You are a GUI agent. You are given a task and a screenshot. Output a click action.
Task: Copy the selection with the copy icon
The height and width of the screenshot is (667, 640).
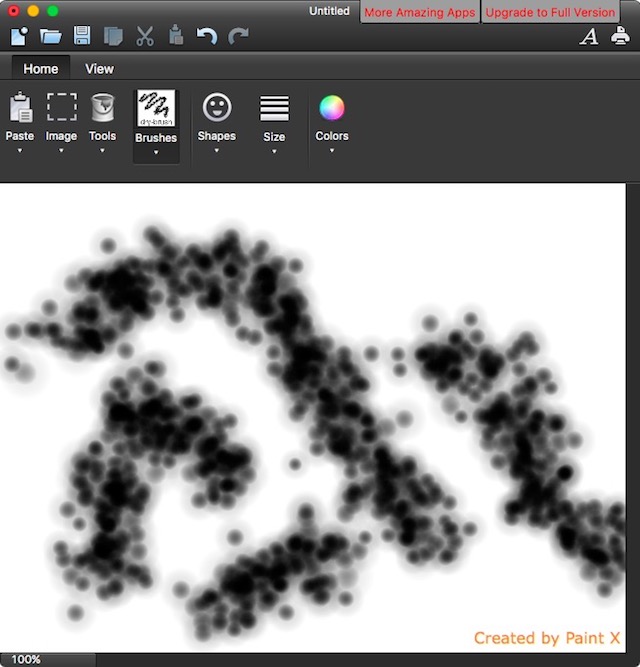(x=113, y=36)
